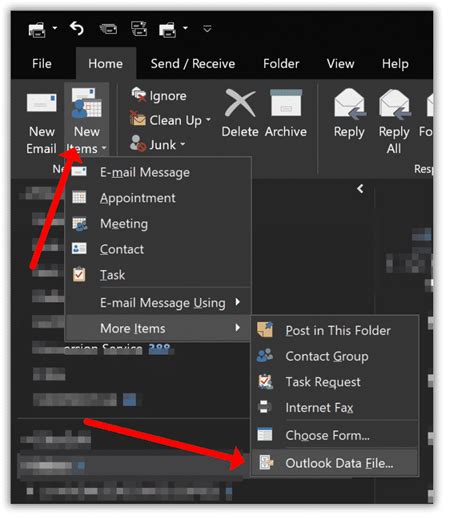Image resolution: width=474 pixels, height=528 pixels.
Task: Switch to the Send / Receive tab
Action: pos(193,64)
